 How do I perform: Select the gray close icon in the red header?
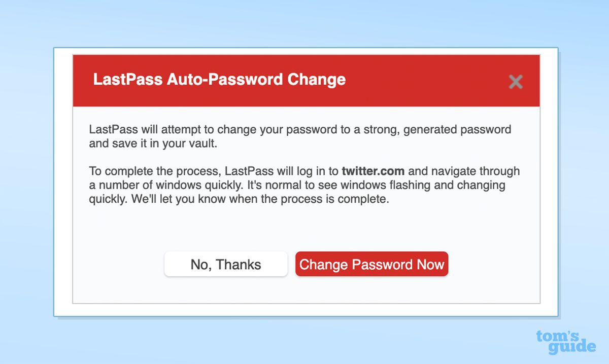(516, 81)
